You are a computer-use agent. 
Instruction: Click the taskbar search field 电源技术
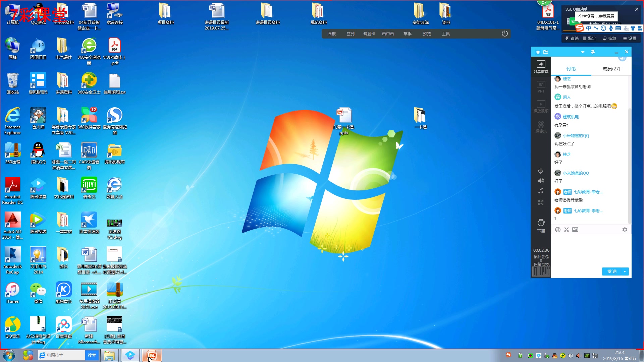click(62, 355)
